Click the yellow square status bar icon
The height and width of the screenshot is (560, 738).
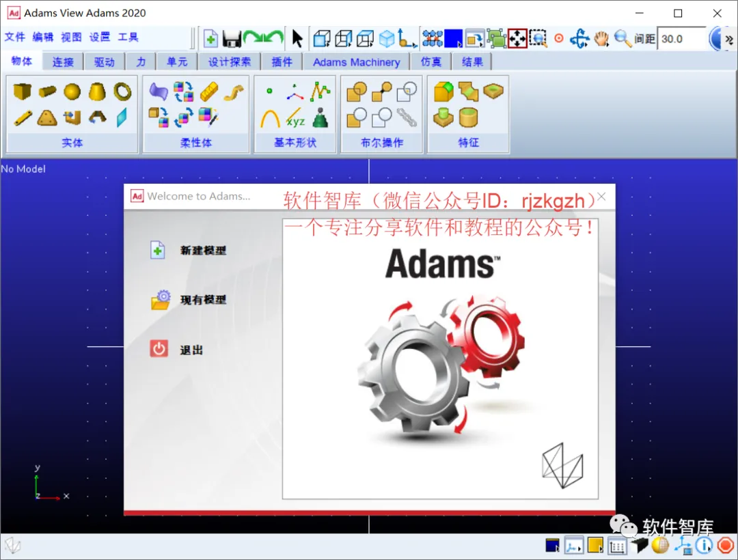point(595,546)
